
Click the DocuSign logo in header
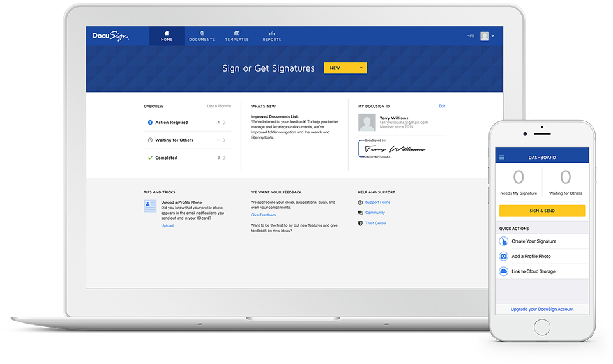[x=110, y=36]
